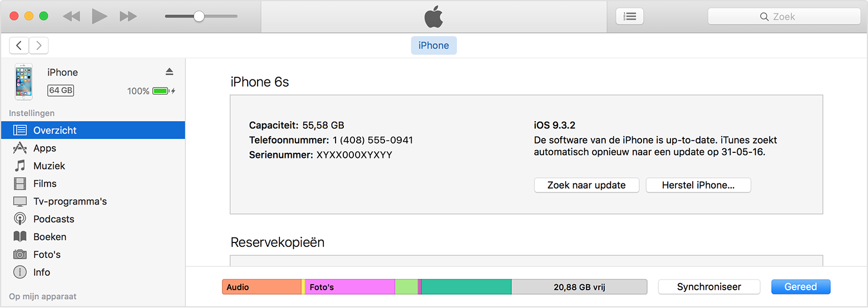Select Foto's in the sidebar
Image resolution: width=868 pixels, height=308 pixels.
93,255
